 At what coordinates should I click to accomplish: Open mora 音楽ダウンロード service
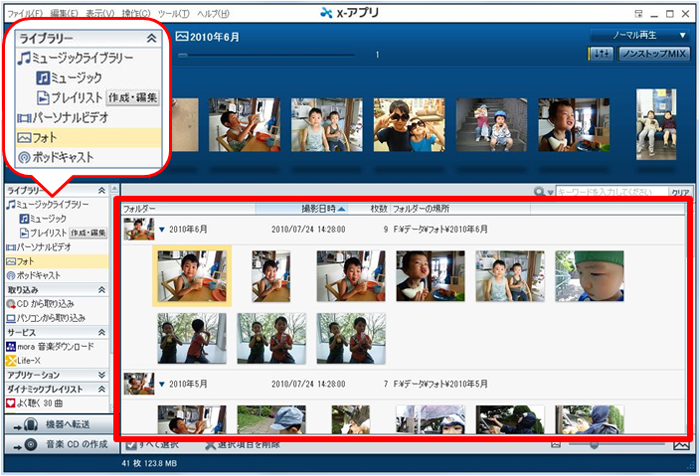[55, 346]
